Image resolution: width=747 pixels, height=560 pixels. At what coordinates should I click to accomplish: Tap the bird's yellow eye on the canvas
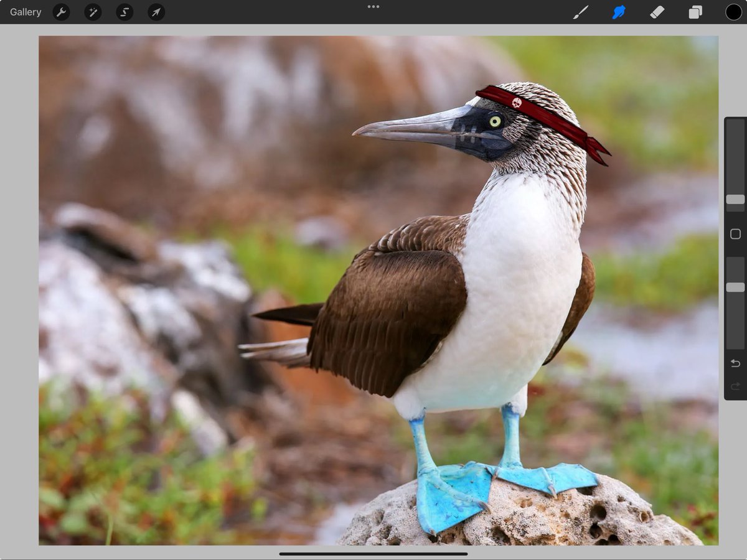point(495,121)
